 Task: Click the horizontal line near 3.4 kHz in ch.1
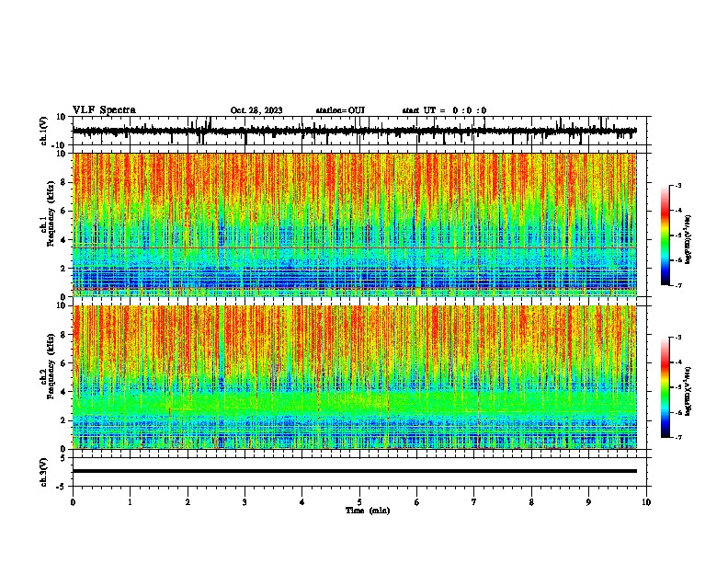click(x=354, y=247)
